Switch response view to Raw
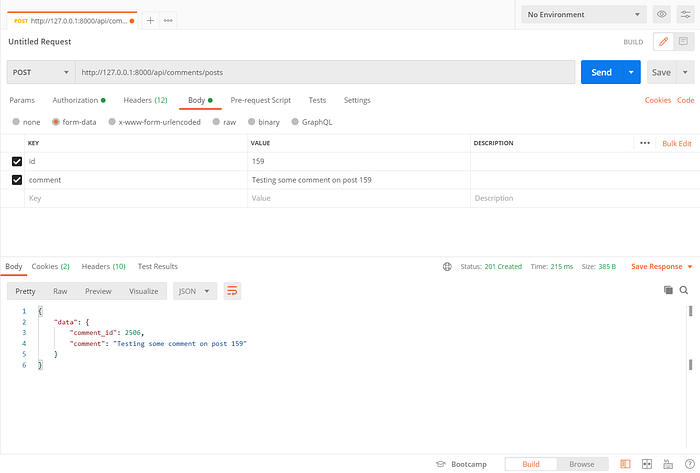The height and width of the screenshot is (473, 700). (60, 291)
